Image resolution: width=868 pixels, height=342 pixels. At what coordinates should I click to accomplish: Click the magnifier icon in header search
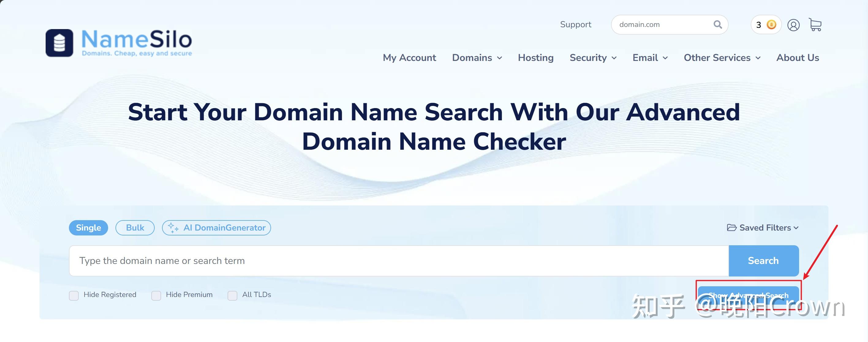pos(718,24)
